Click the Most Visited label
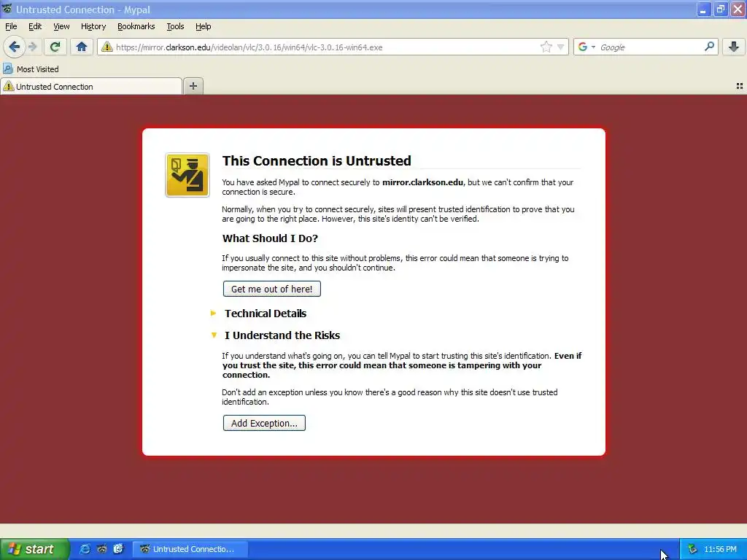The image size is (747, 560). coord(38,69)
